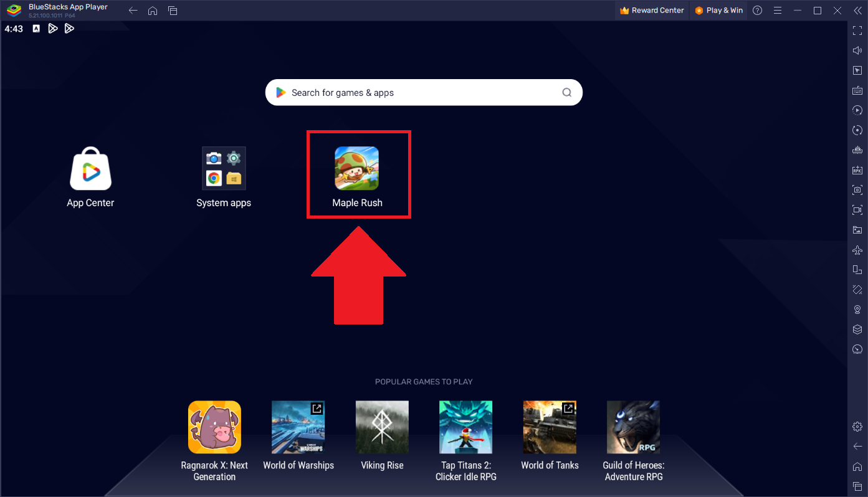Open settings gear in side toolbar
Image resolution: width=868 pixels, height=497 pixels.
tap(857, 427)
